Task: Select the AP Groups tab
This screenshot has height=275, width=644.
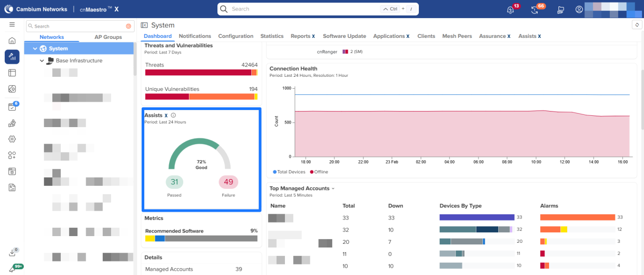Action: 108,37
